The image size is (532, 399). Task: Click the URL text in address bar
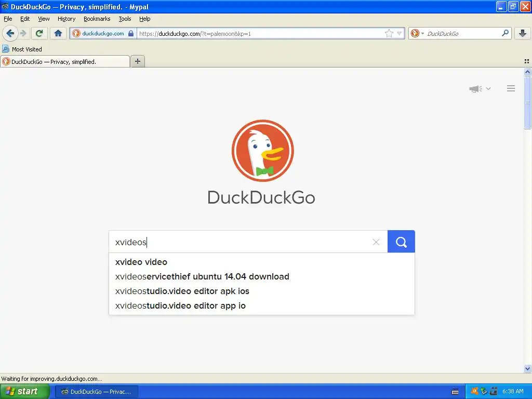[x=195, y=34]
